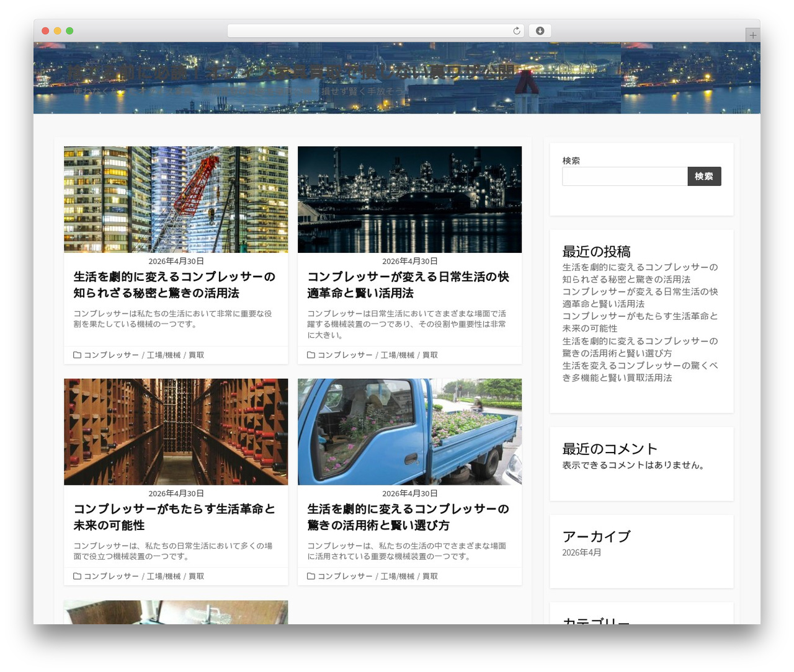Open post コンプレッサーがもたらす生活革命と未来の可能性 card title

click(174, 517)
